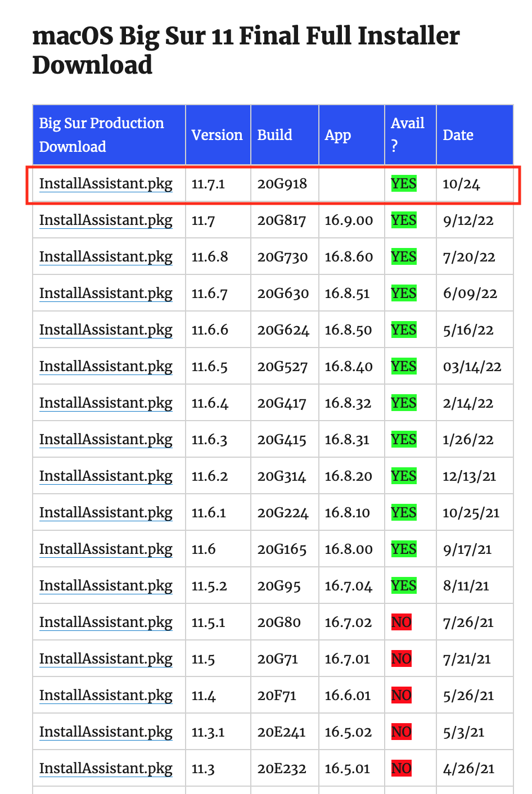The height and width of the screenshot is (794, 532).
Task: Open InstallAssistant.pkg link for 11.6.8
Action: click(x=106, y=257)
